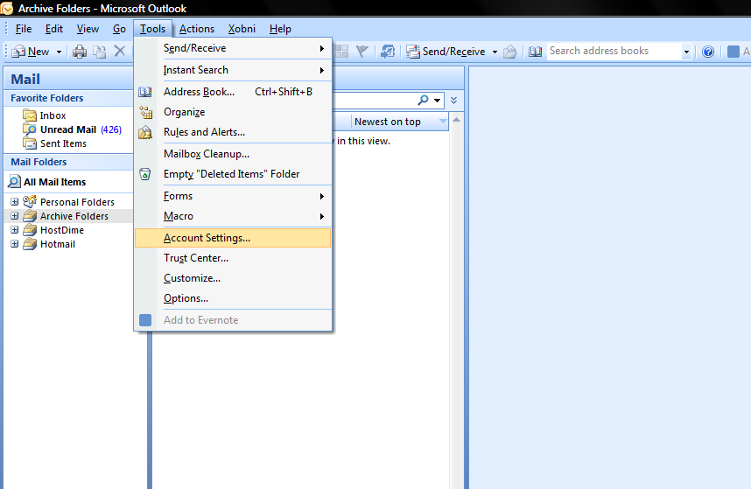This screenshot has width=751, height=489.
Task: Click the Evernote icon in the toolbar
Action: tap(733, 51)
